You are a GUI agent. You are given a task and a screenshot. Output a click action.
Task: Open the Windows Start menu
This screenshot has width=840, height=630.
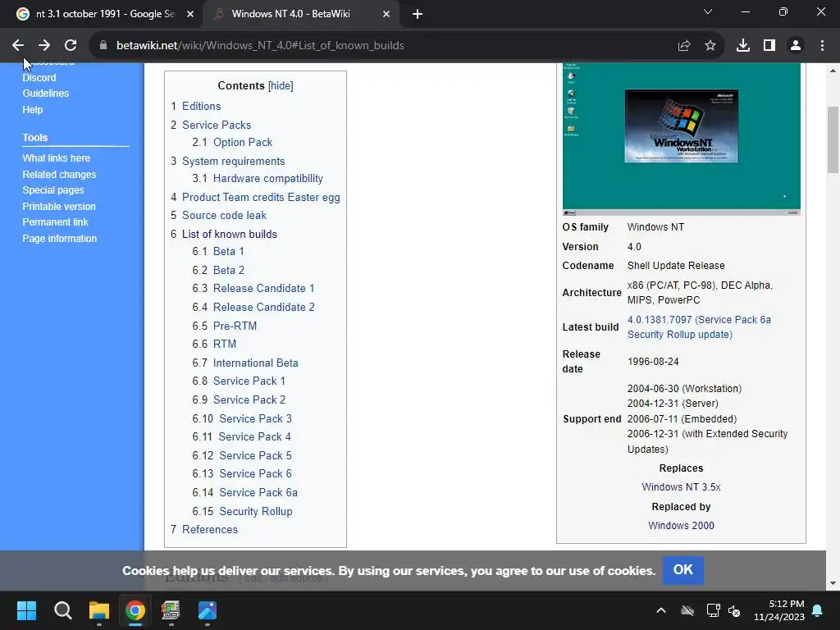(26, 610)
